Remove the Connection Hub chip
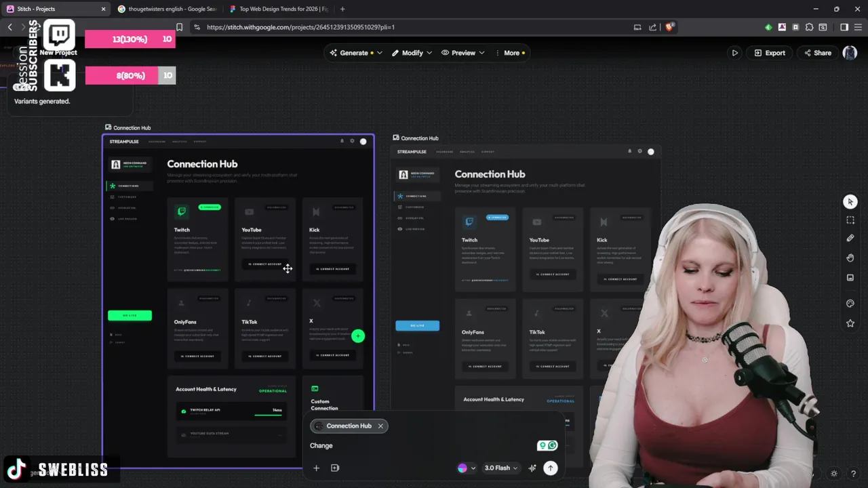868x488 pixels. click(x=380, y=426)
